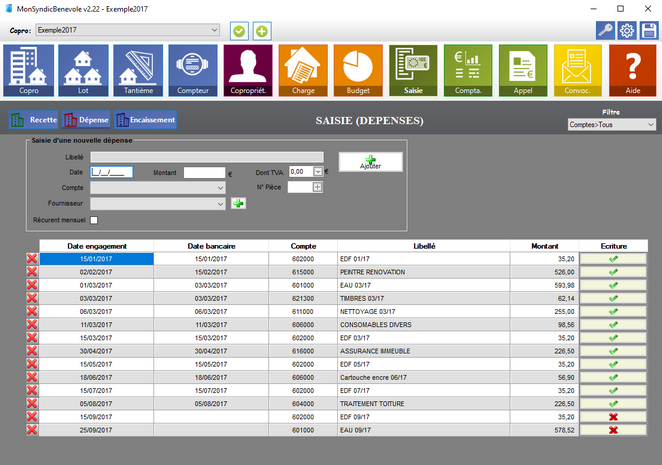This screenshot has height=465, width=662.
Task: Open the Aide help tile
Action: coord(632,72)
